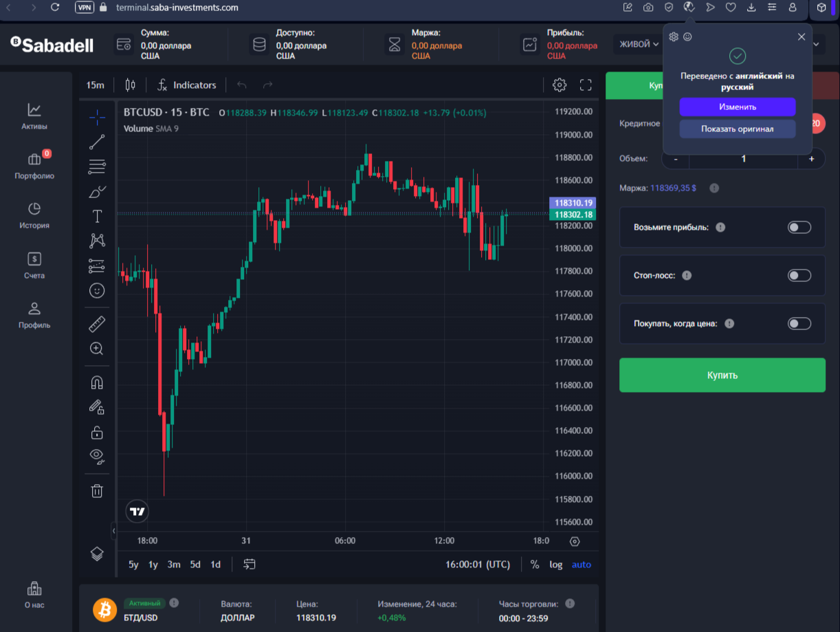Set chart range to 1d
The width and height of the screenshot is (840, 632).
pyautogui.click(x=215, y=565)
